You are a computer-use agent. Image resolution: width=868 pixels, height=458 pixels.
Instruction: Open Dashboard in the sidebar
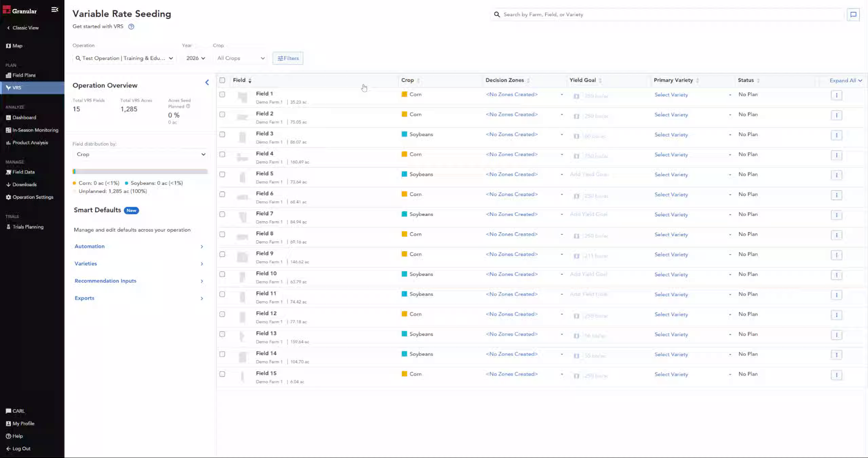coord(24,117)
